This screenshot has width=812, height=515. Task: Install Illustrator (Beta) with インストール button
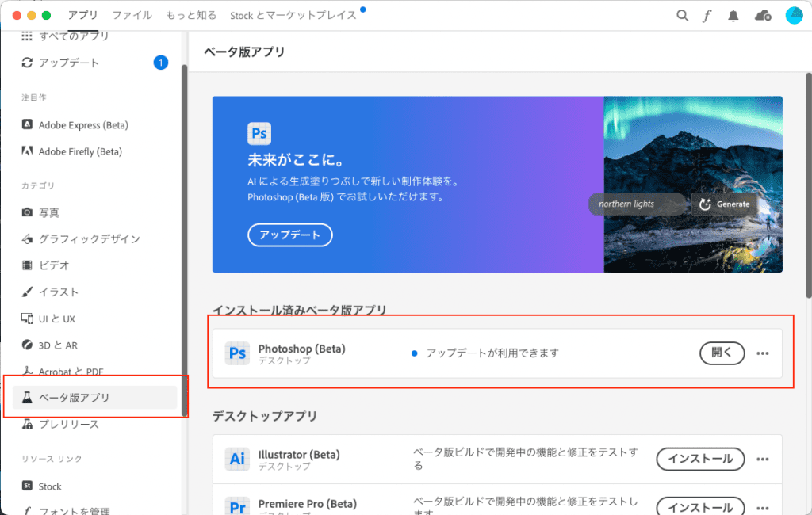(700, 459)
